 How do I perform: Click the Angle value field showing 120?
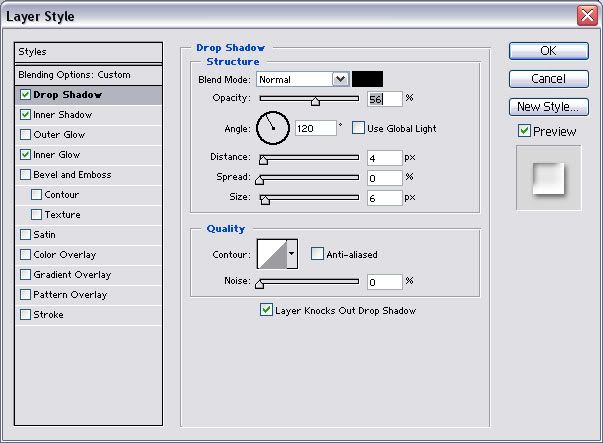[316, 128]
